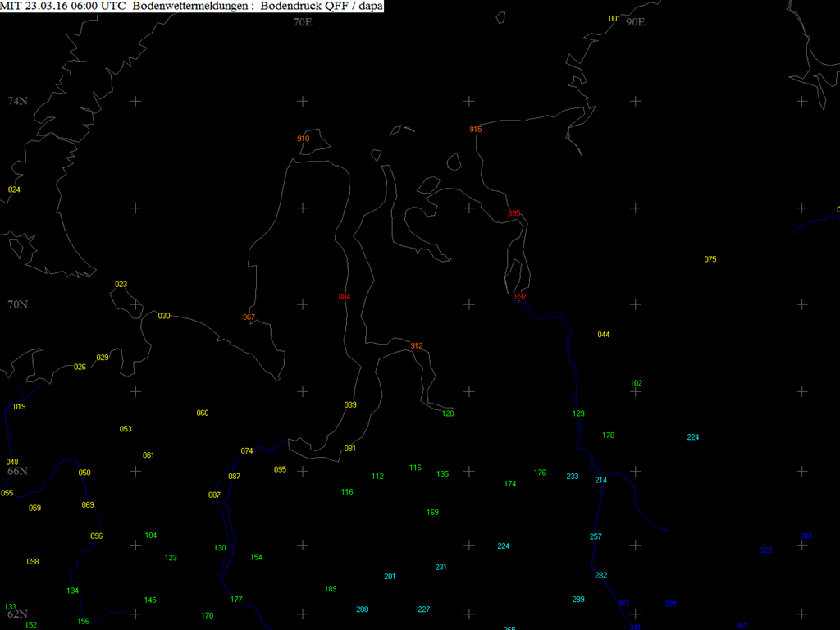Pick the red 895 pressure value

514,213
